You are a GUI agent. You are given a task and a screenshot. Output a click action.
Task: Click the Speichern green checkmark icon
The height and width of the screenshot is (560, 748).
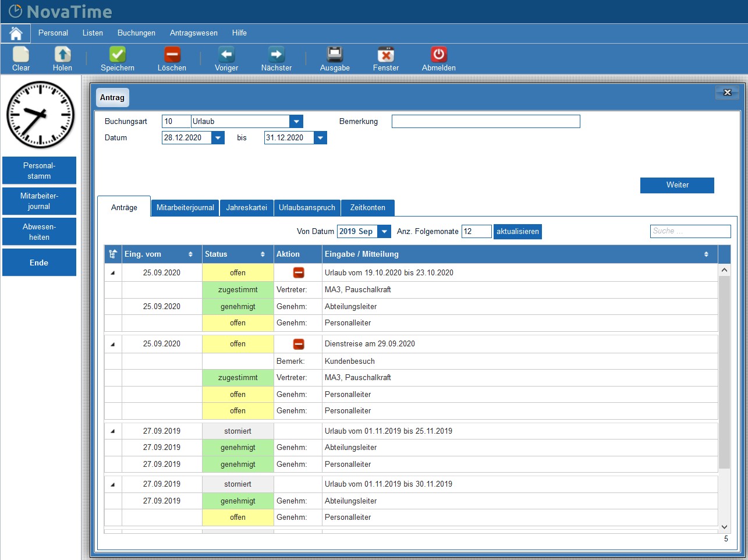[x=118, y=55]
